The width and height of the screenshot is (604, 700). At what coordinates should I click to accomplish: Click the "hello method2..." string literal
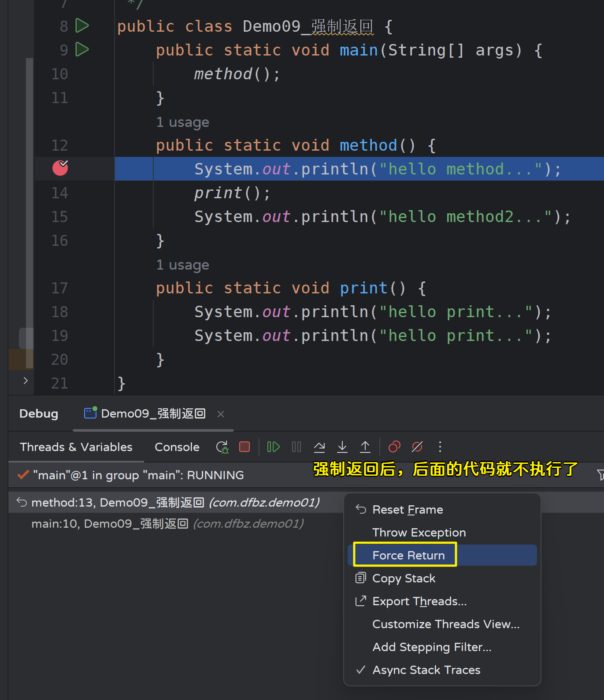[x=466, y=216]
